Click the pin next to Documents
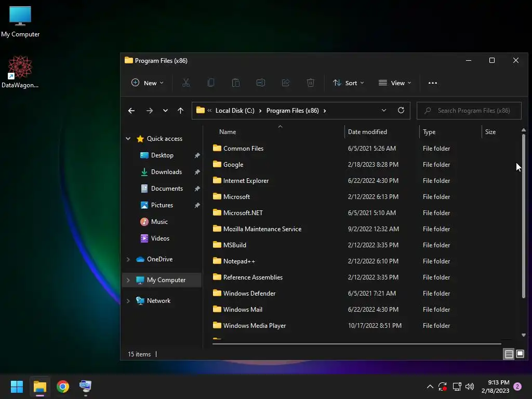 point(197,189)
